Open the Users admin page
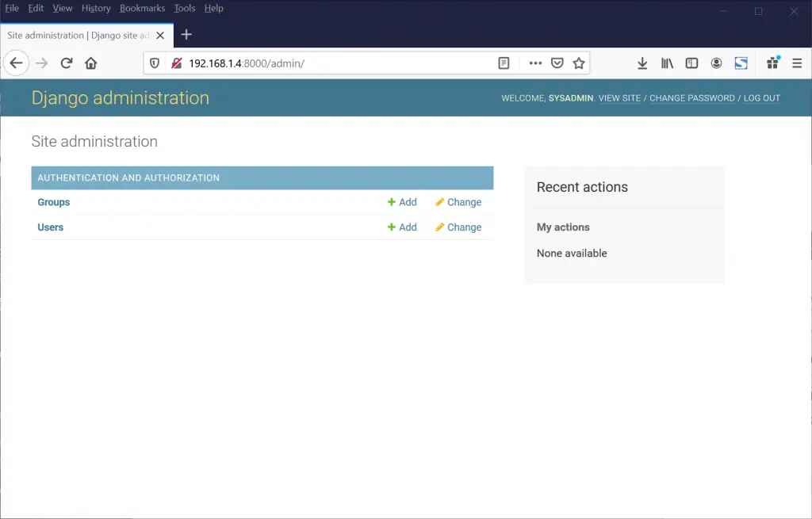 [50, 227]
